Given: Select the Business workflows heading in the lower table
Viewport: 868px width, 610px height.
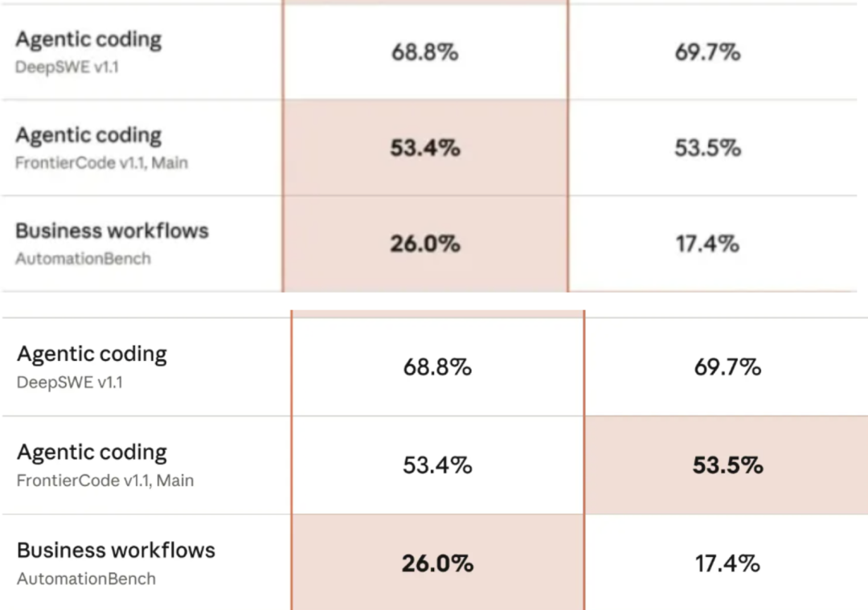Looking at the screenshot, I should [x=117, y=551].
